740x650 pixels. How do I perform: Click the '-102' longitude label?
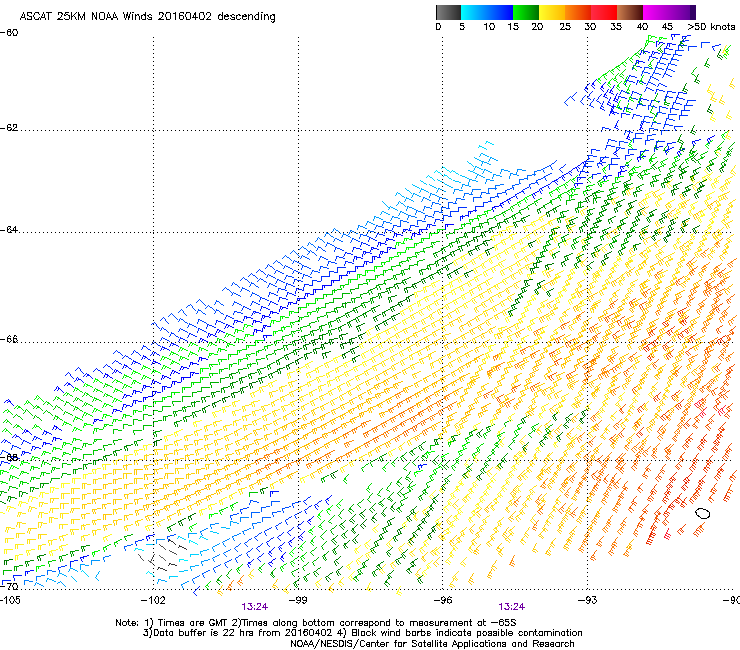153,600
